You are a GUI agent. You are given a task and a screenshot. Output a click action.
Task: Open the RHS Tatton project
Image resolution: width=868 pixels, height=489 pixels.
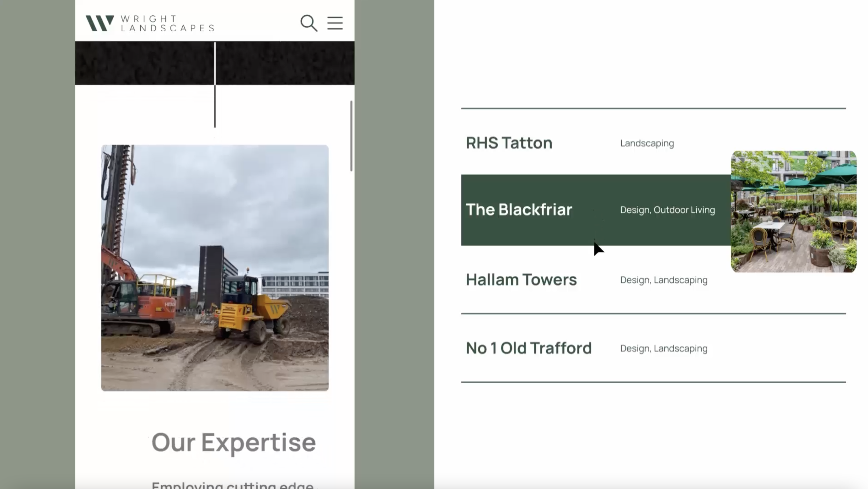pos(509,143)
